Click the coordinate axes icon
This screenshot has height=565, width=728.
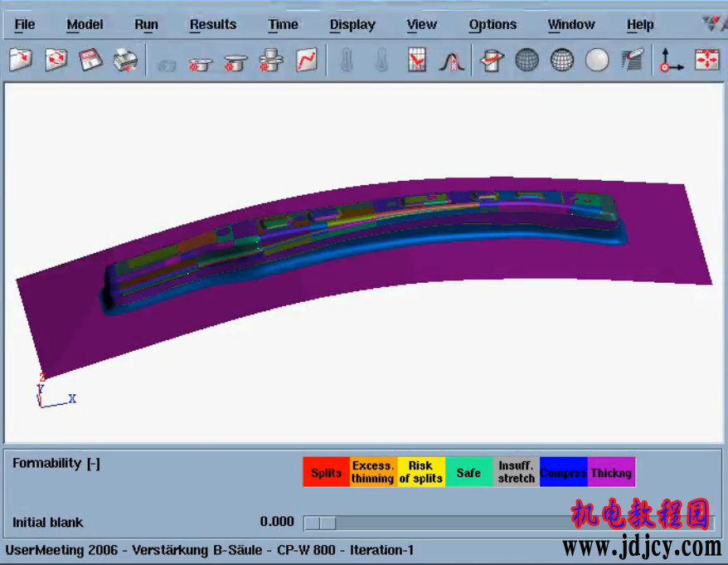670,60
